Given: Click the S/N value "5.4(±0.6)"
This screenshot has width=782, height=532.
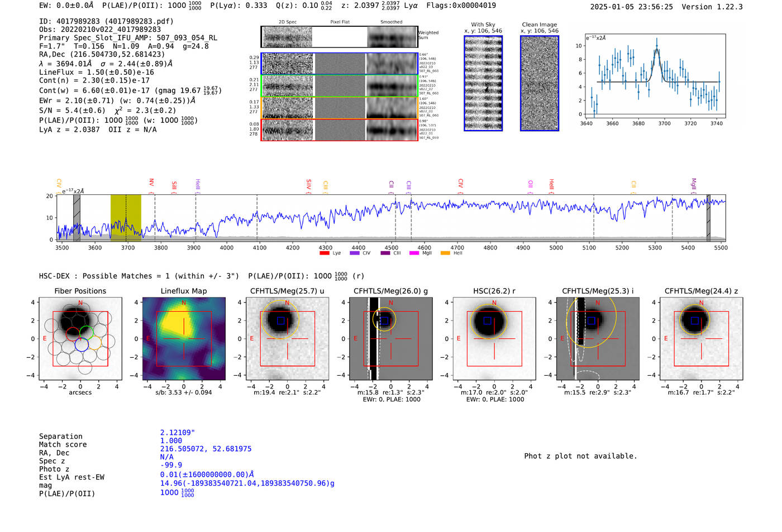Looking at the screenshot, I should tap(83, 111).
